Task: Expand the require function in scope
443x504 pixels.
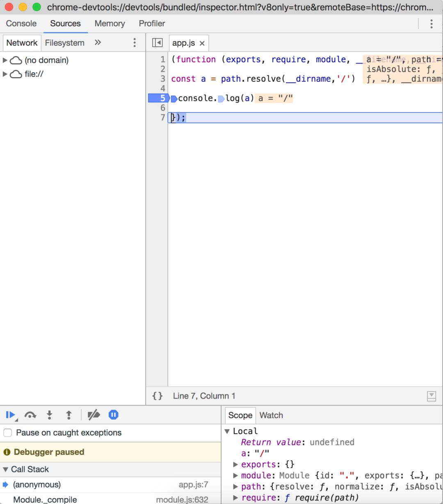Action: click(235, 498)
